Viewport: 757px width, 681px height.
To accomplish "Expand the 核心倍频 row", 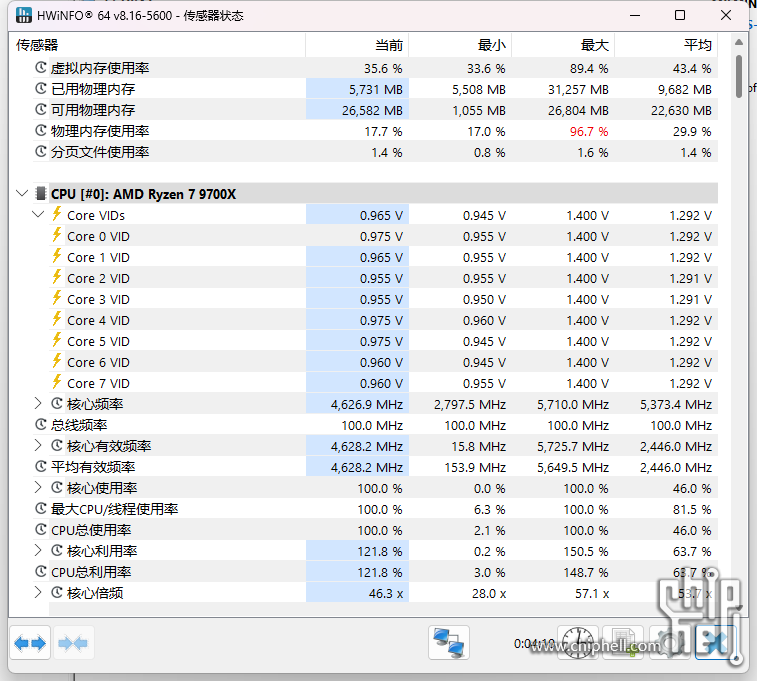I will (x=38, y=593).
